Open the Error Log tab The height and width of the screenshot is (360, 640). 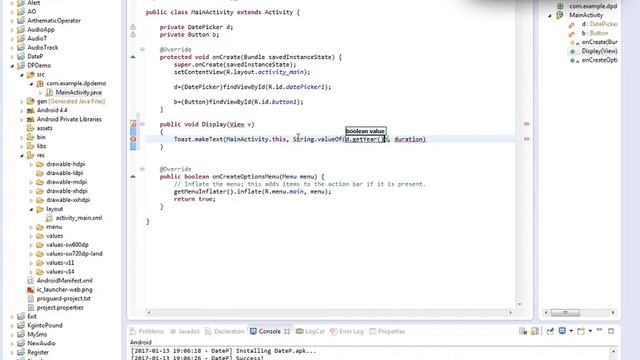347,331
